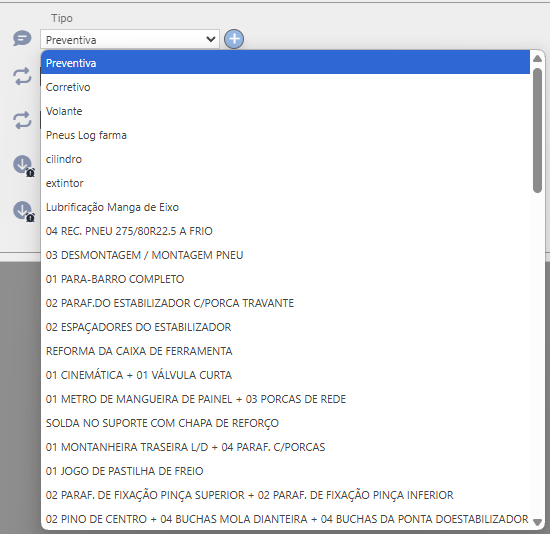550x534 pixels.
Task: Click the second repeat arrows icon
Action: click(22, 120)
